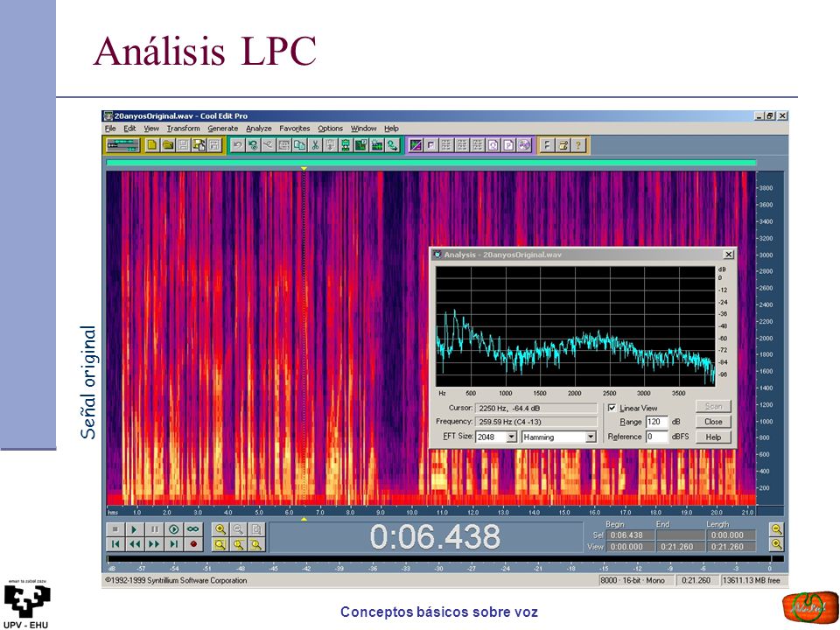840x630 pixels.
Task: Click the dB level meter bar
Action: tap(445, 559)
